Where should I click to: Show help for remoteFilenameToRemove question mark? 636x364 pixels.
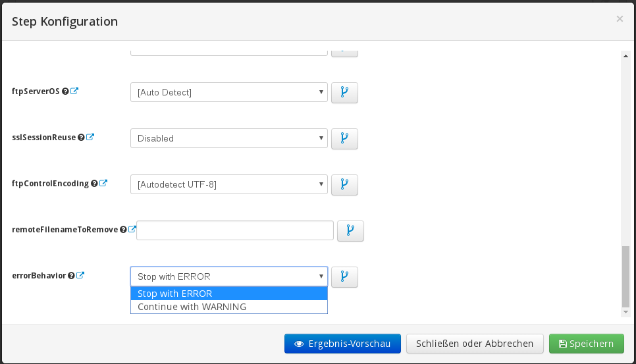123,230
